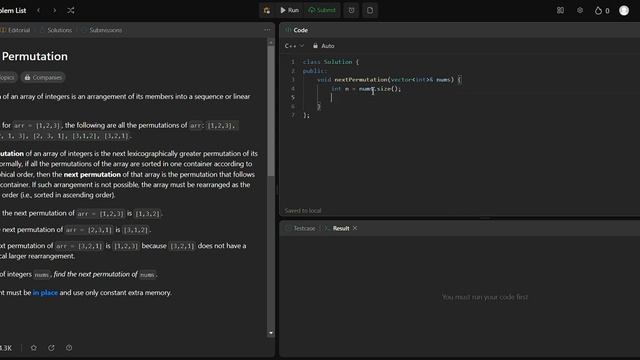Click the nextPermutation function signature line

tap(389, 80)
